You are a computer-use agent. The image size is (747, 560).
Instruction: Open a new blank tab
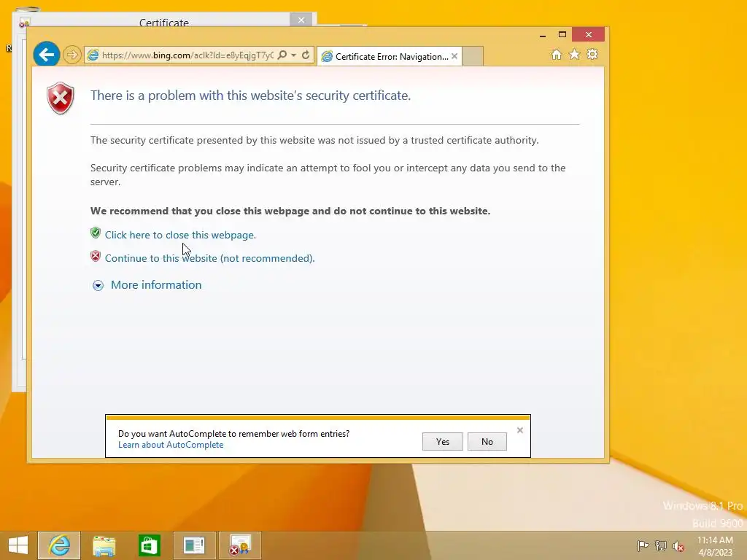click(x=473, y=56)
